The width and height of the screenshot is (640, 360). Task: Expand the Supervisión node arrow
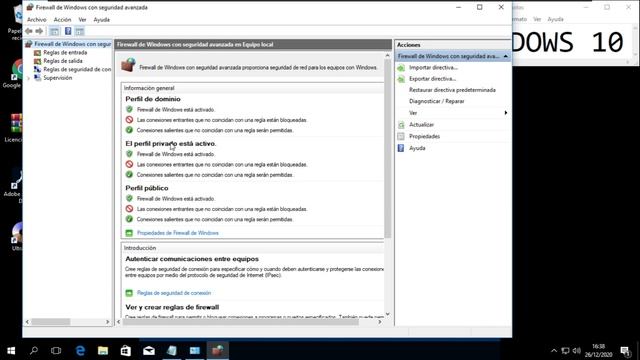pyautogui.click(x=29, y=78)
